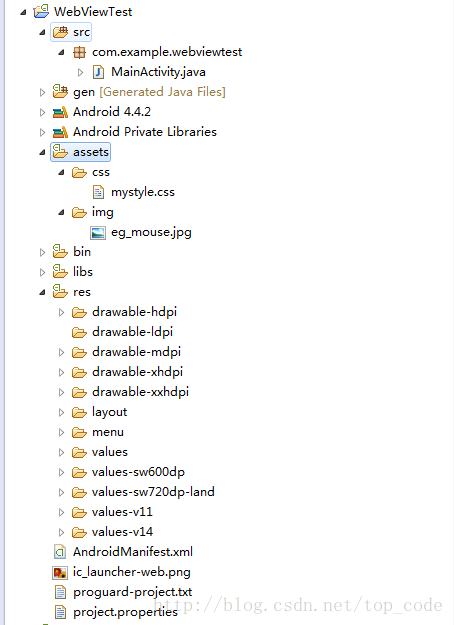
Task: Click the menu folder icon
Action: click(x=79, y=432)
